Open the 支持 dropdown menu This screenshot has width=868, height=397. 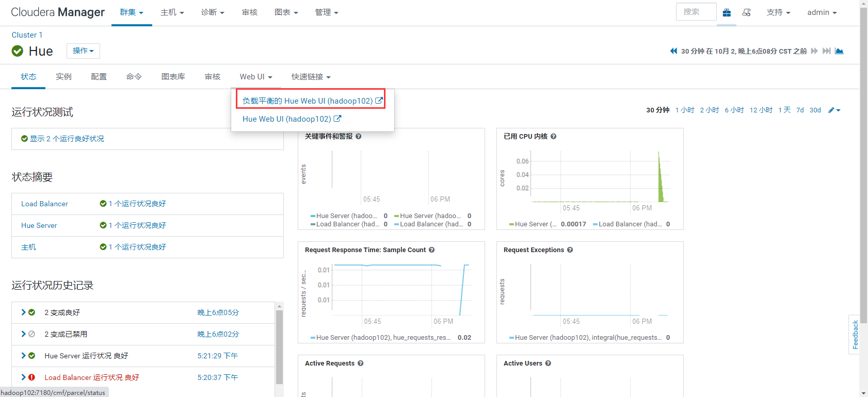pos(778,12)
